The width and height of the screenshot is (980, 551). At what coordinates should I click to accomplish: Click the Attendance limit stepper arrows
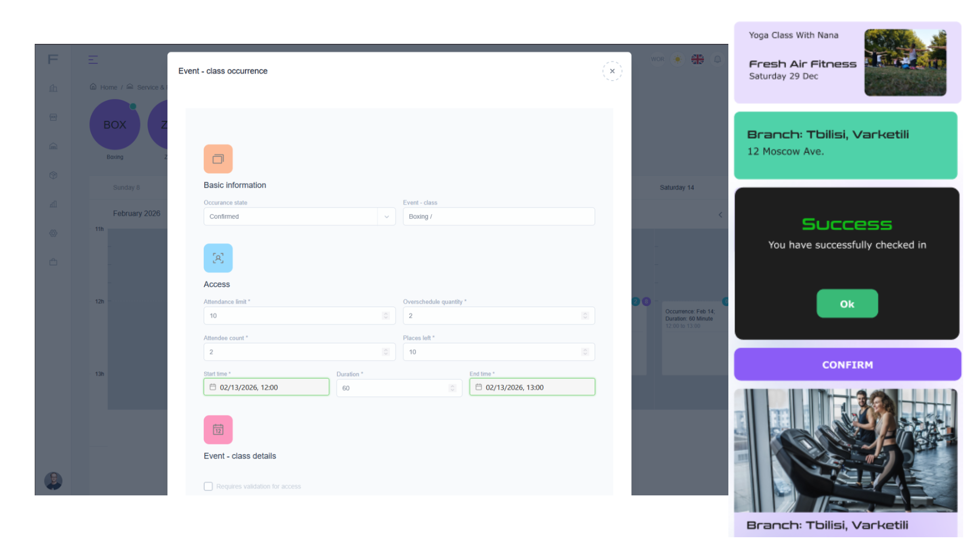386,316
